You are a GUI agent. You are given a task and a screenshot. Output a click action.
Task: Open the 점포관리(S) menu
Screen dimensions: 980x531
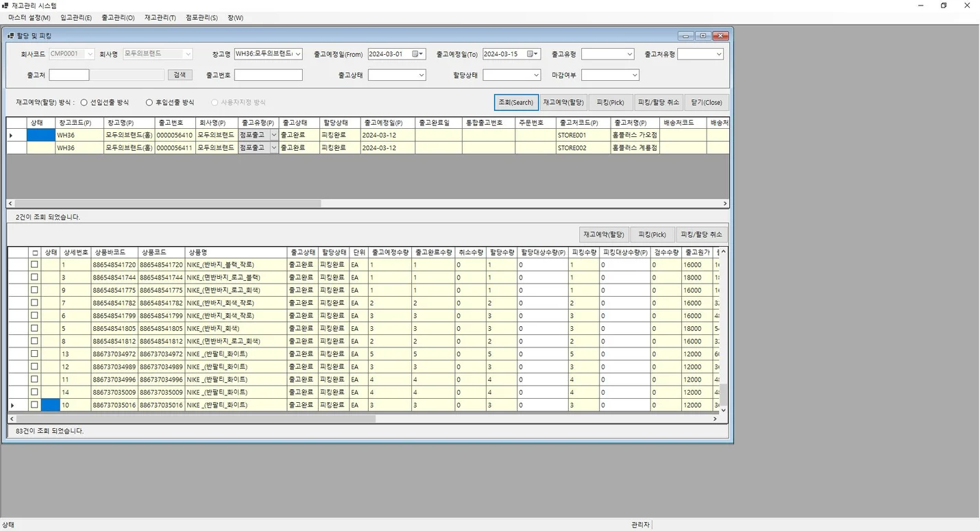(x=201, y=18)
